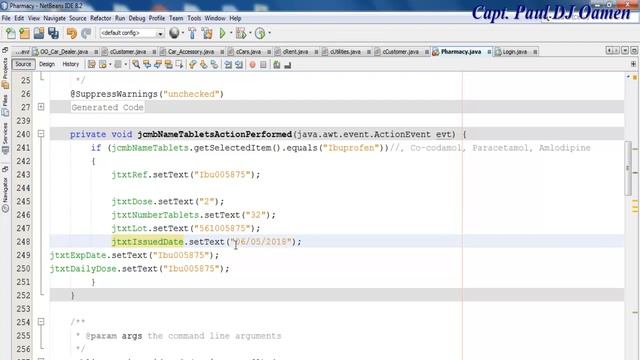The height and width of the screenshot is (360, 640).
Task: Switch to OO_Car_Dealer.java tab
Action: (x=64, y=52)
